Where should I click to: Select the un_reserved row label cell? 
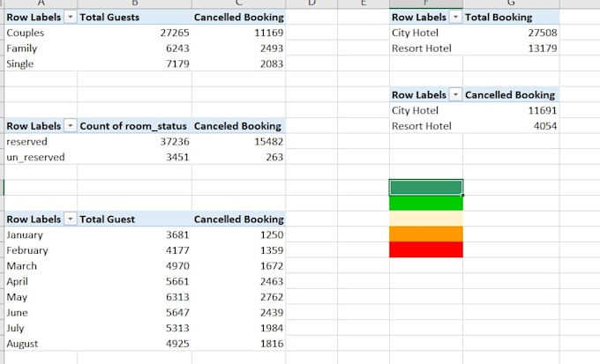click(x=40, y=157)
